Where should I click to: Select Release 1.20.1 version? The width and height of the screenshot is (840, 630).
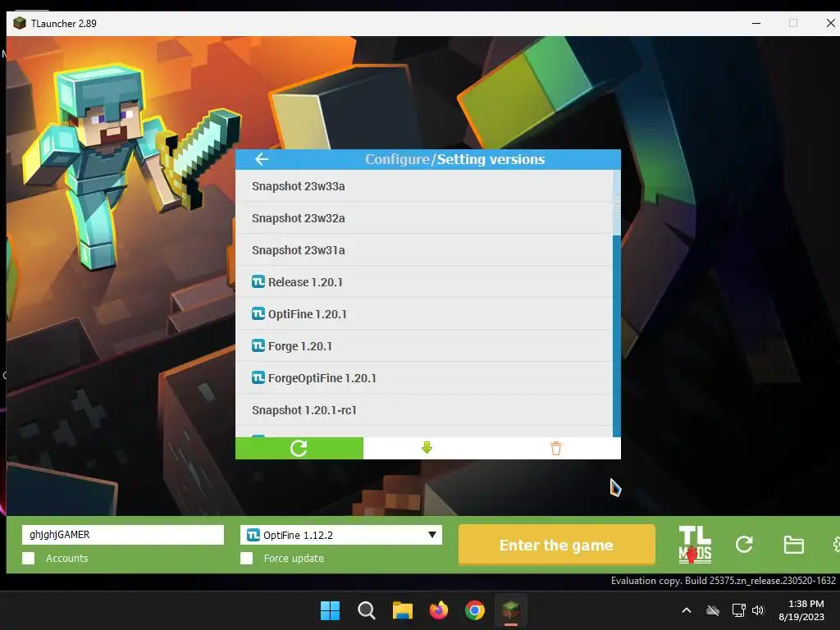[x=424, y=282]
